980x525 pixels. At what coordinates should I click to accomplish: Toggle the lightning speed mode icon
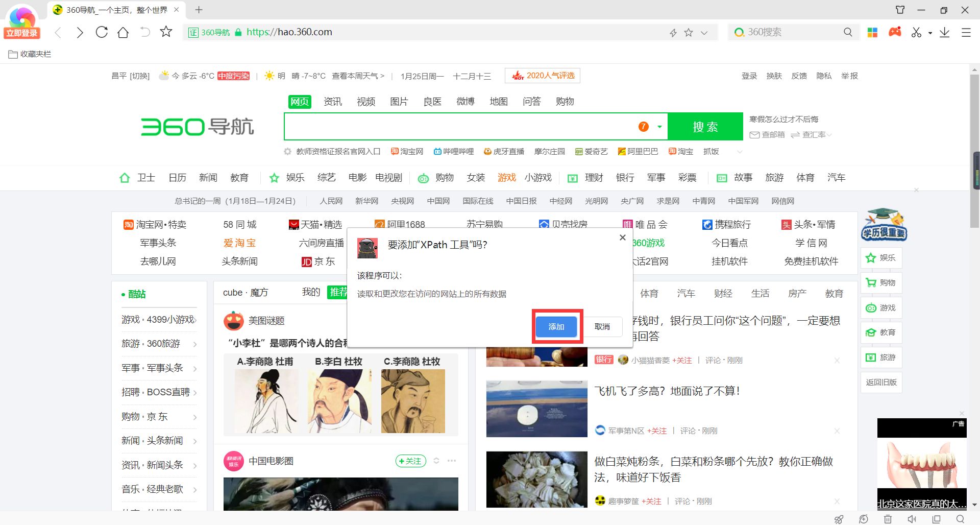[673, 32]
